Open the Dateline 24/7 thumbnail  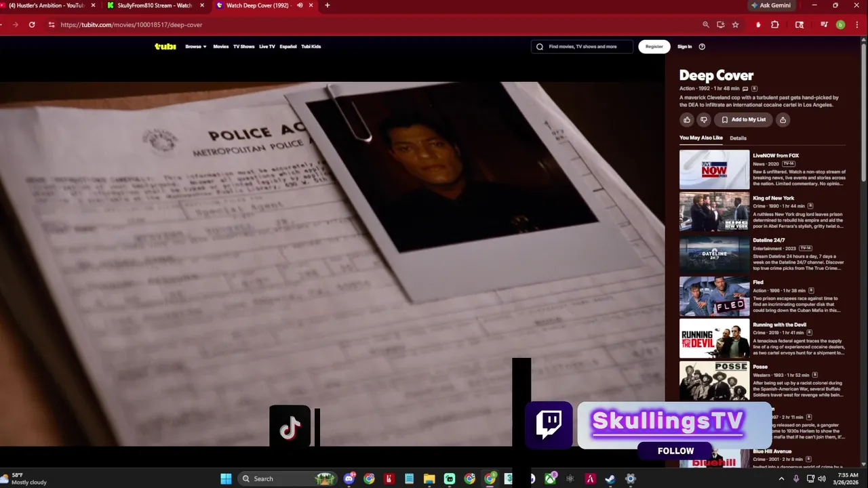pyautogui.click(x=714, y=254)
